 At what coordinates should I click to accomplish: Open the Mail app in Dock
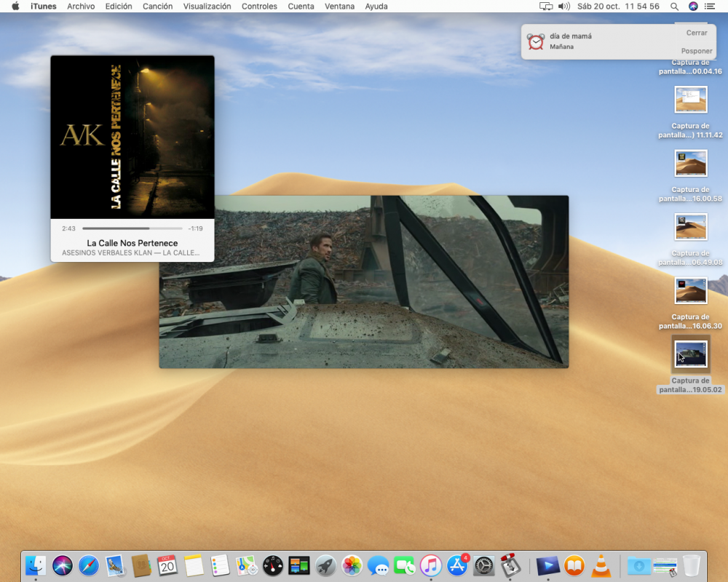(115, 566)
